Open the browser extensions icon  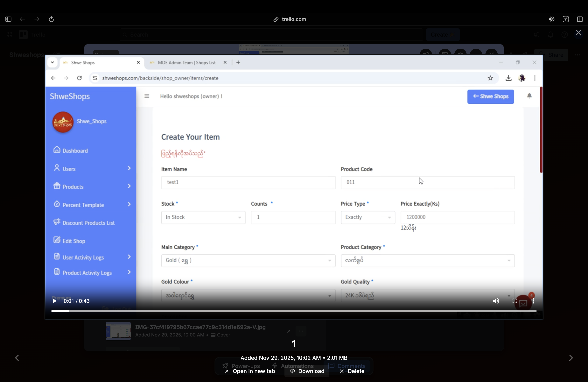coord(552,19)
